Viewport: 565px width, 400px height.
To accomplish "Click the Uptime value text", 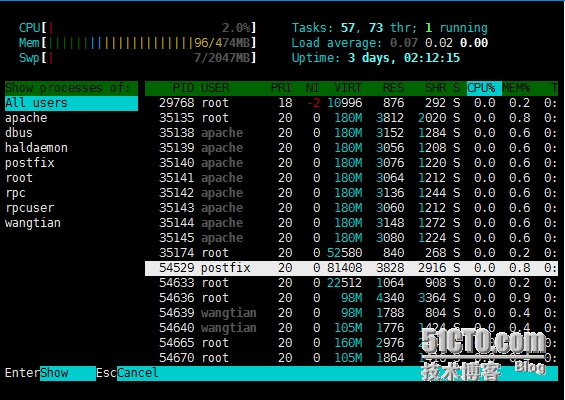I will click(404, 58).
